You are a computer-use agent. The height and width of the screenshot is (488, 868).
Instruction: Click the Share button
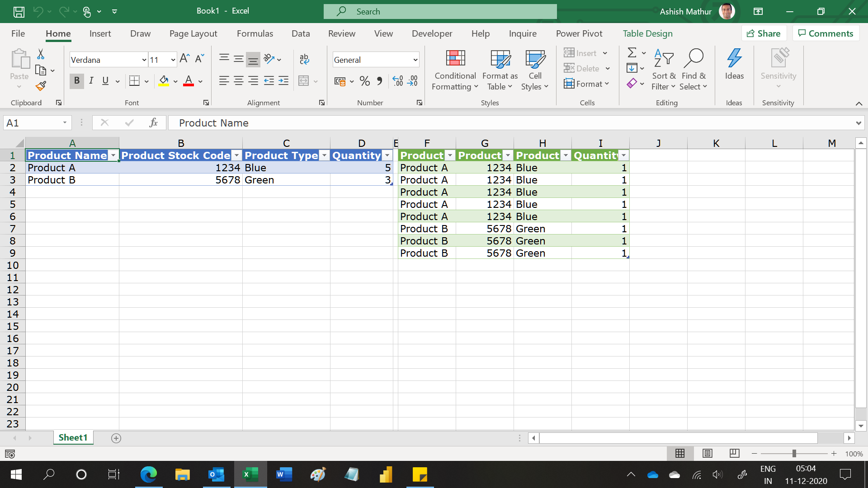point(764,33)
